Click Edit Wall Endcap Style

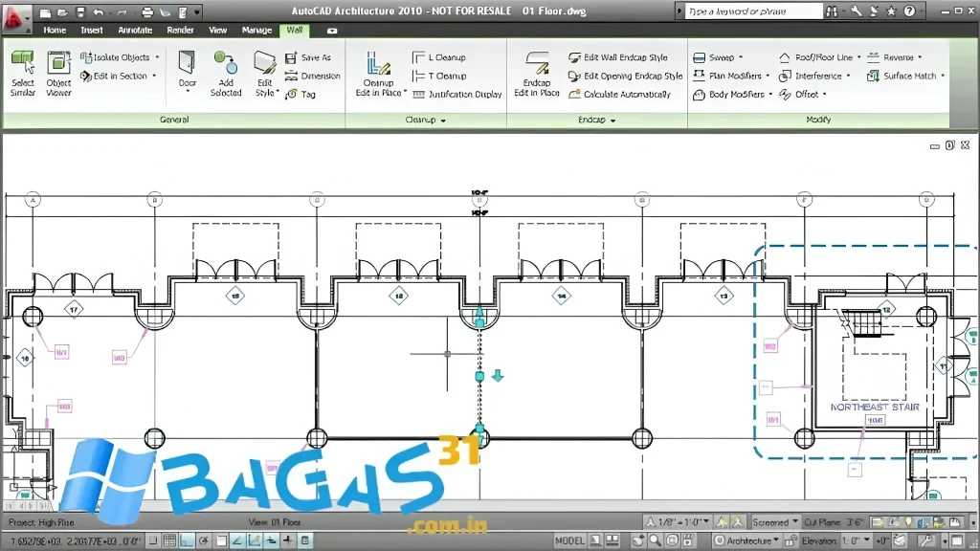(x=618, y=57)
